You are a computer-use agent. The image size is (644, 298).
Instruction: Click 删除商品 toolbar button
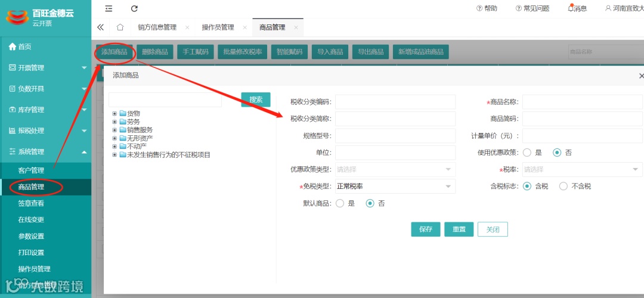(155, 52)
